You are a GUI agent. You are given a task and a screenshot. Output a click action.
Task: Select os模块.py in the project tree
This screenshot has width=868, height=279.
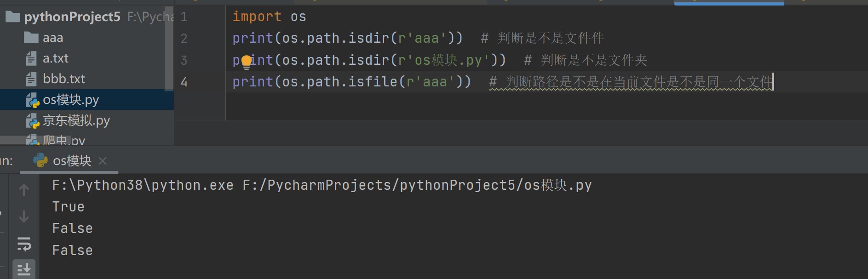tap(71, 100)
